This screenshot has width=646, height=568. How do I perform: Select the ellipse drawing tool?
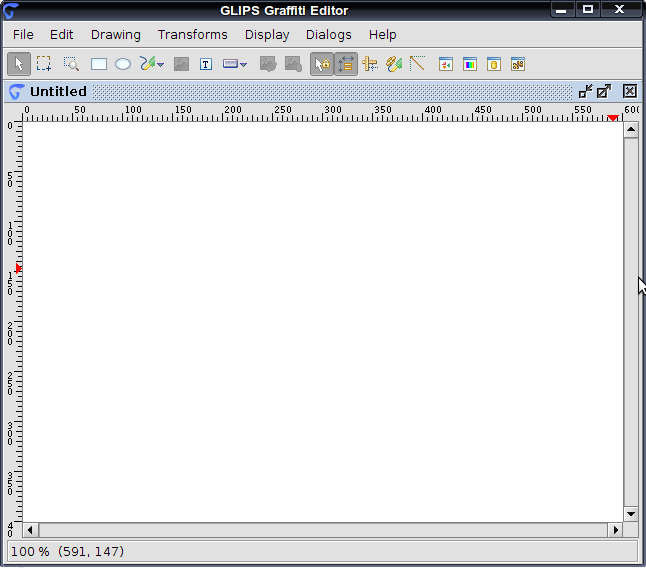point(123,64)
